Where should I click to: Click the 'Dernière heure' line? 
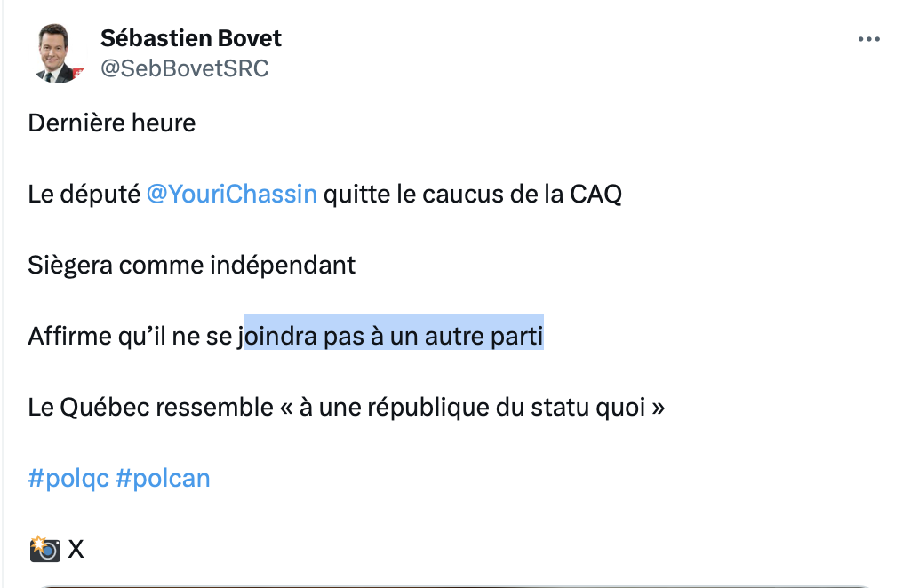coord(112,123)
